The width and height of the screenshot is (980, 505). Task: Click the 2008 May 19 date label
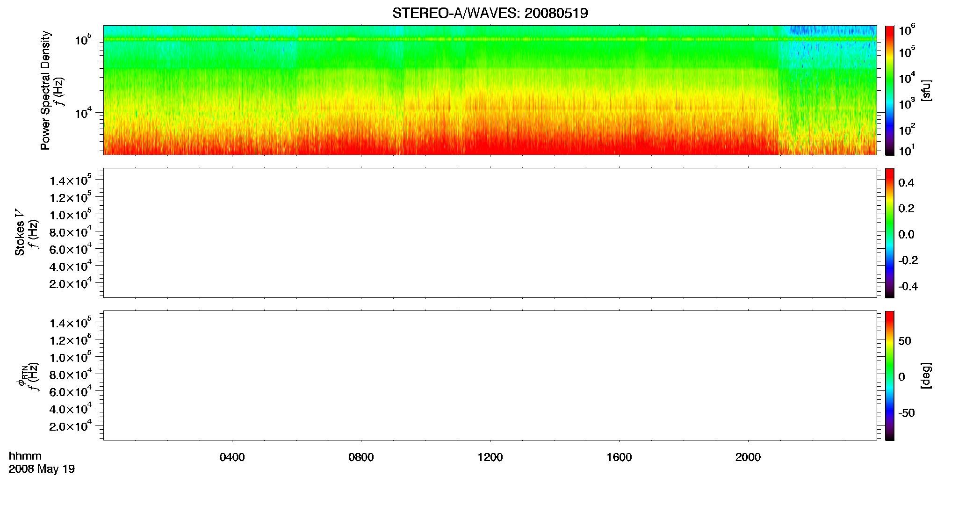coord(42,469)
